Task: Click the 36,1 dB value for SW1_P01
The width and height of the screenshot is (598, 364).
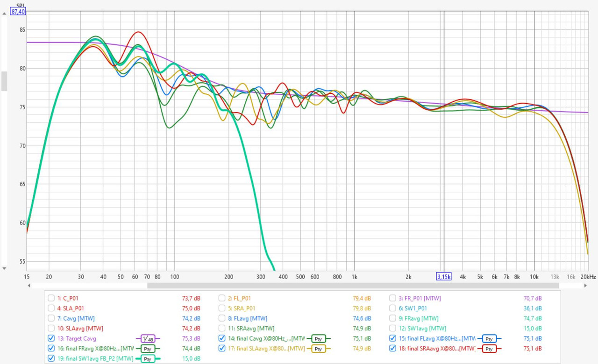Action: pos(533,308)
